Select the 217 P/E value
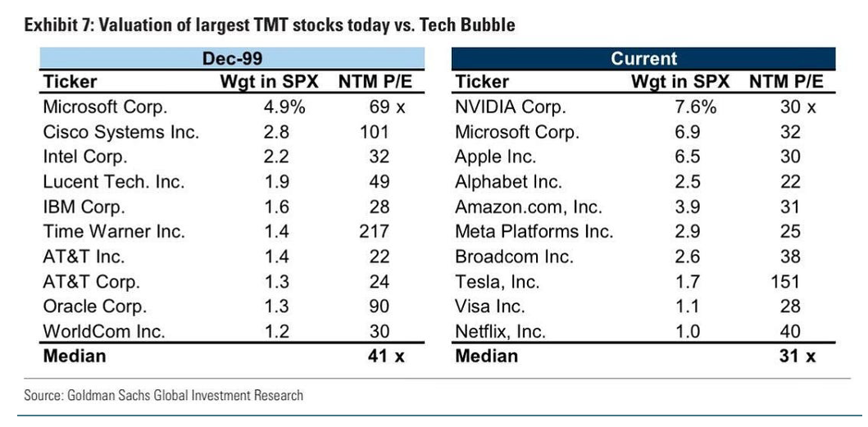Image resolution: width=868 pixels, height=427 pixels. click(374, 232)
